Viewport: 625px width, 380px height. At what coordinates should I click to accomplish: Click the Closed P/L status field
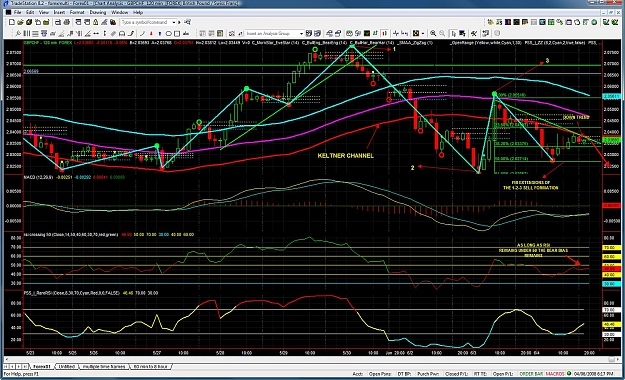tap(457, 374)
